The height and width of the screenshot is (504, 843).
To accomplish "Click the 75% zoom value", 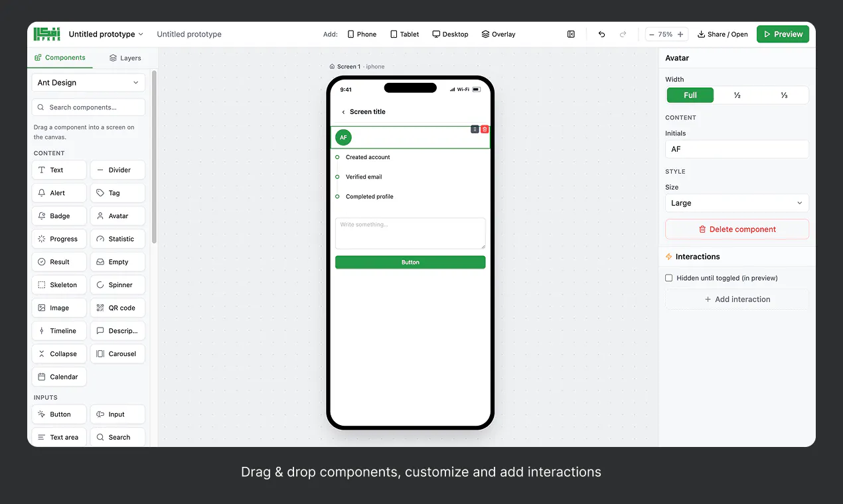I will click(x=665, y=34).
